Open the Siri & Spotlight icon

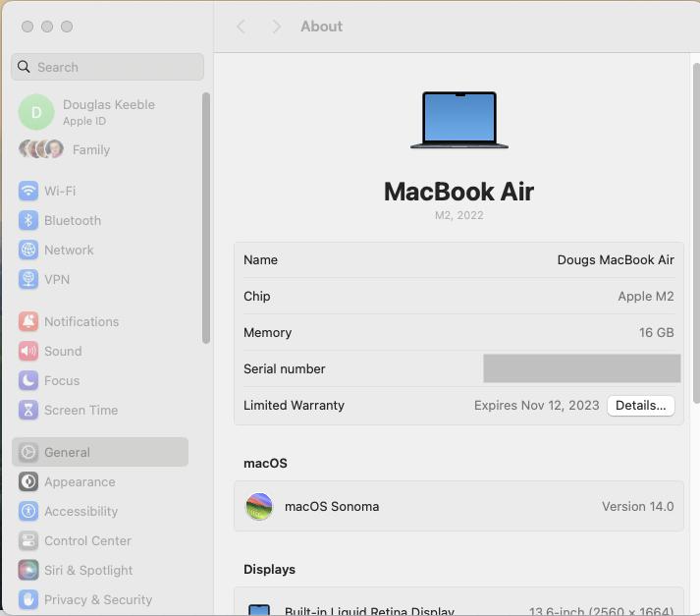[x=28, y=570]
